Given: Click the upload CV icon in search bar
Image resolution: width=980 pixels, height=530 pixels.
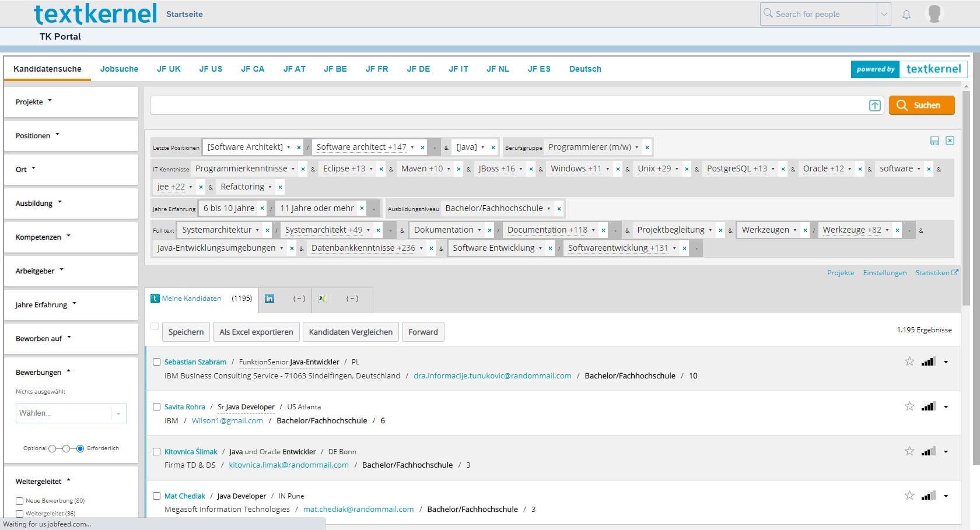Looking at the screenshot, I should click(x=875, y=106).
